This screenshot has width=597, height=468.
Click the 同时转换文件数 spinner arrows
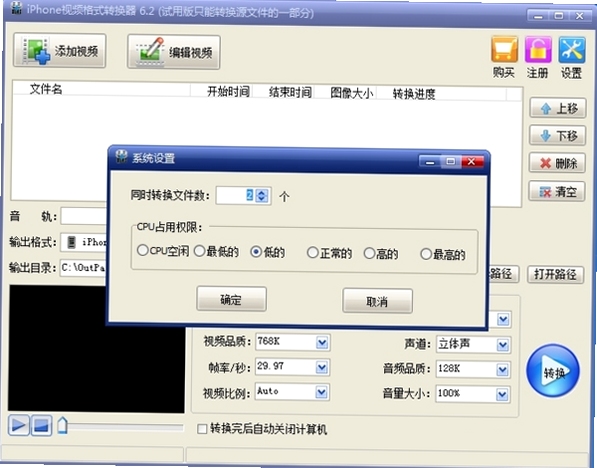tap(262, 196)
